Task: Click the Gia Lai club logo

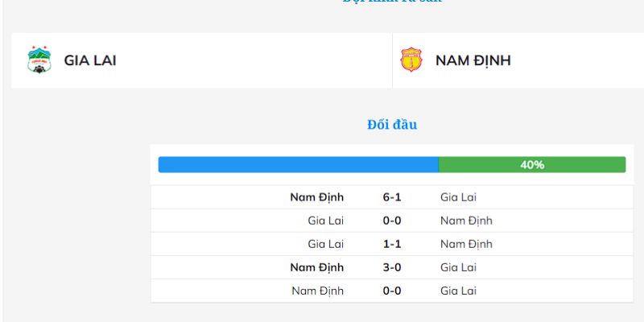Action: [x=38, y=60]
